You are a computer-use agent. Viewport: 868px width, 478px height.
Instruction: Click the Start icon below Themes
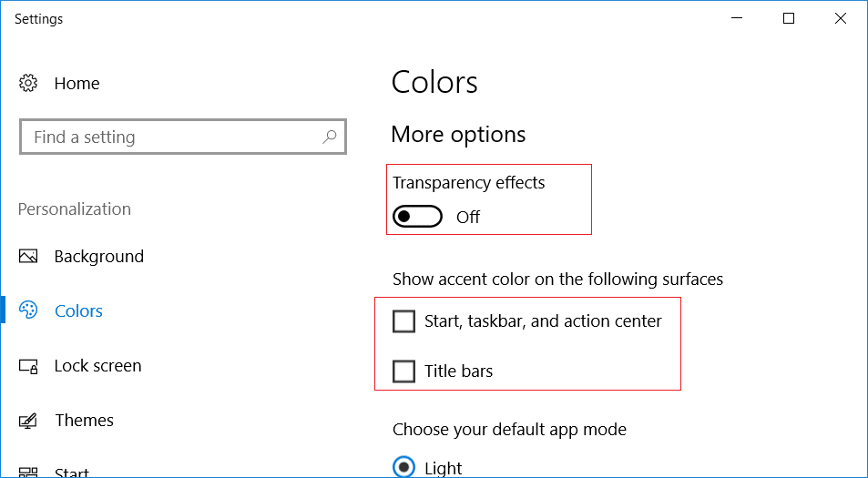click(28, 473)
